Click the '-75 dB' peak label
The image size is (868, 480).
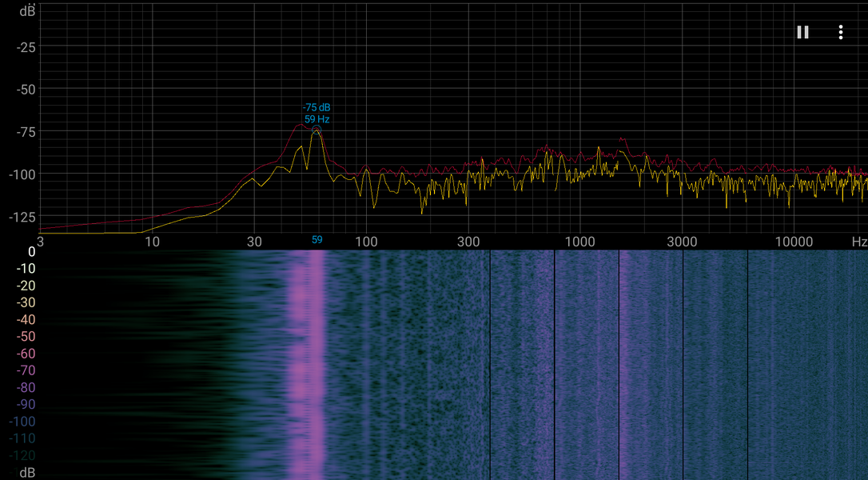[x=317, y=107]
